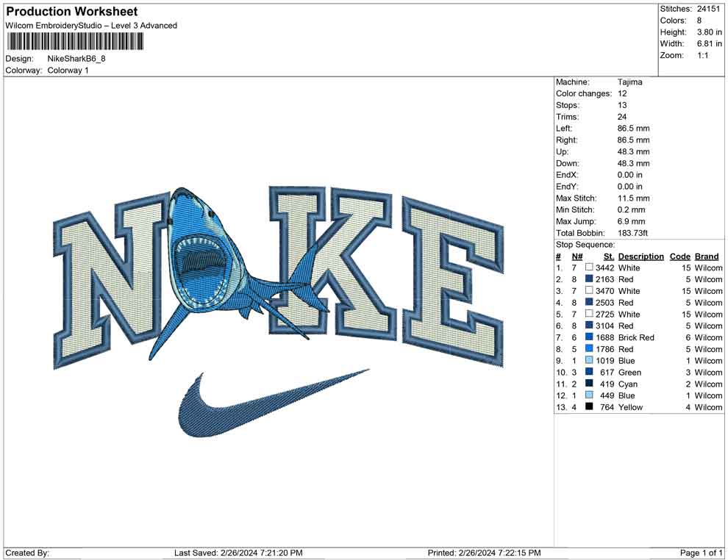Click 'Wilcom EmbroideryStudio – Level 3 Advanced' text
Screen dimensions: 728x560
pyautogui.click(x=91, y=26)
